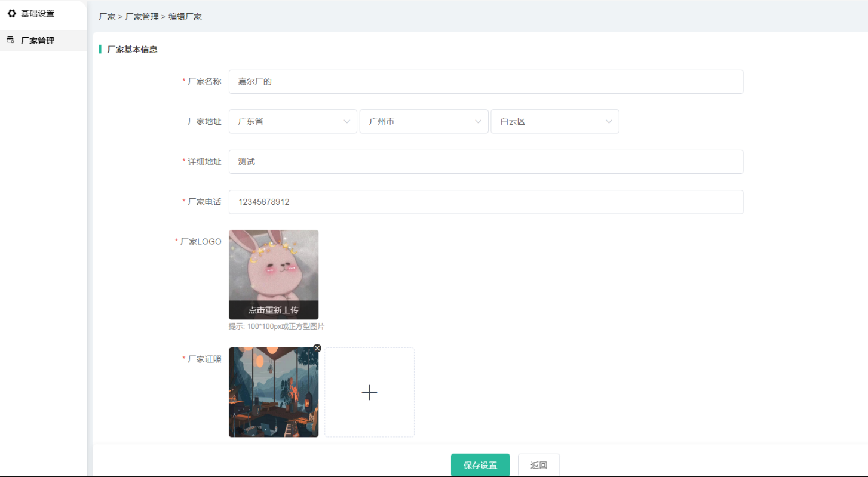Click the 提示: 100*100px或正方型图片 hint text
Screen dimensions: 868x477
pyautogui.click(x=277, y=327)
